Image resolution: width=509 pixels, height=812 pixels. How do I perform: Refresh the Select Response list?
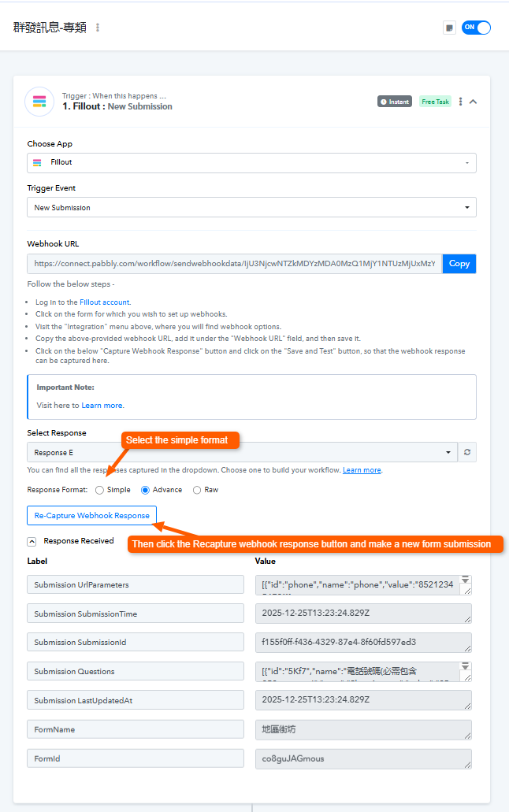[x=467, y=452]
